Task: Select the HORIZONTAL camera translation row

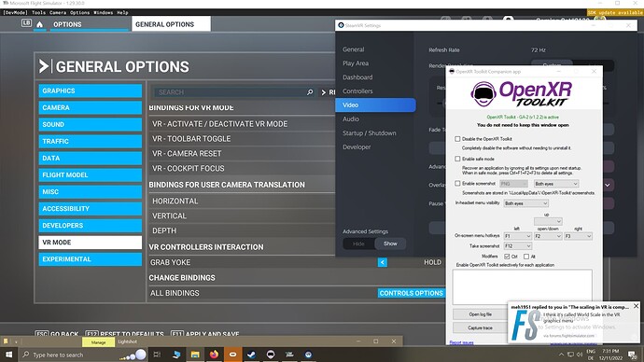Action: click(x=243, y=202)
